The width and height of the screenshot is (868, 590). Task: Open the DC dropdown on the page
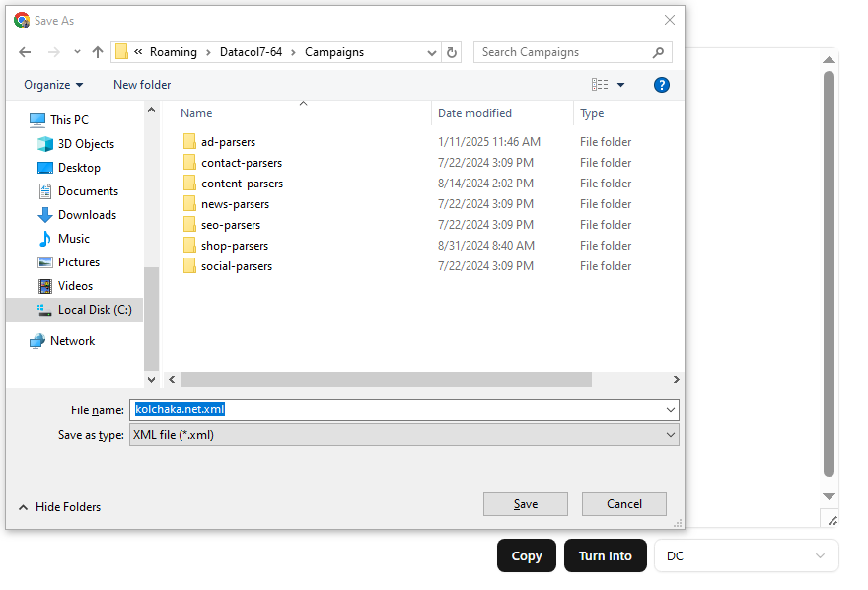(747, 555)
